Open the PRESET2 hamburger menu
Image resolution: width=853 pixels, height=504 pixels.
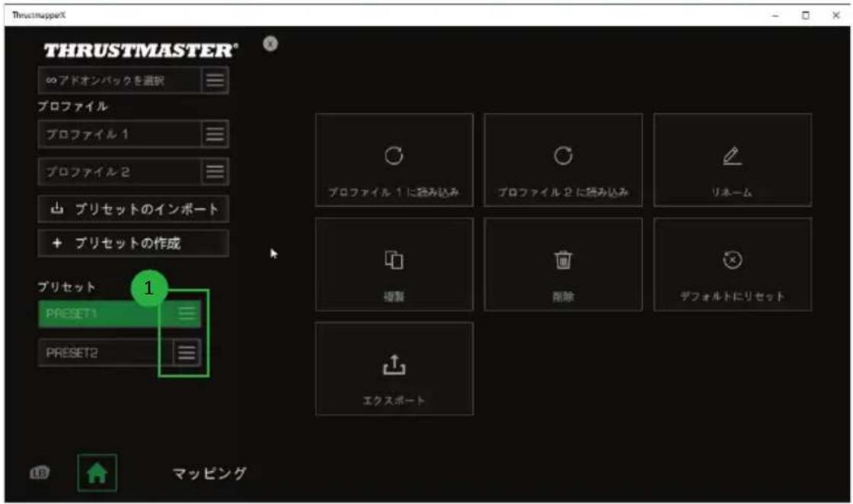tap(187, 352)
